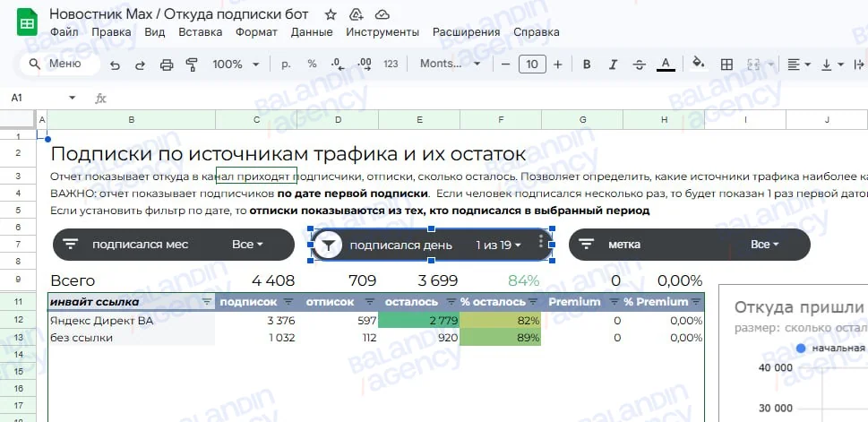
Task: Open filter for % осталось column
Action: tap(533, 302)
